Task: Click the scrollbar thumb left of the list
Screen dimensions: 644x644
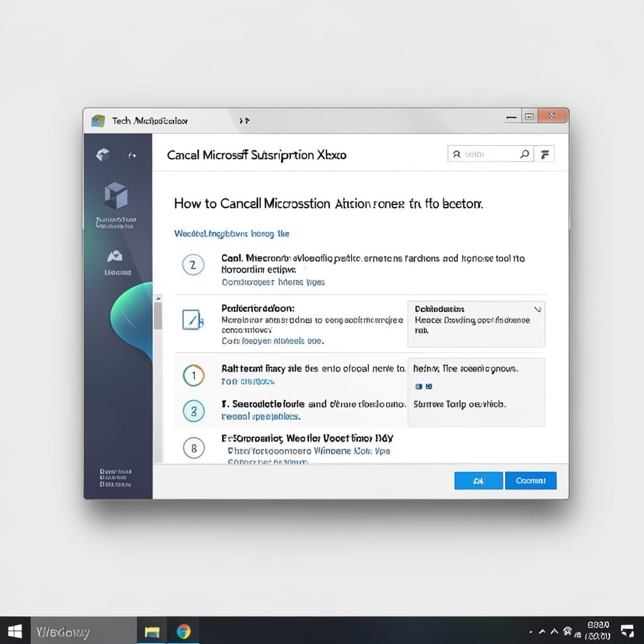Action: pyautogui.click(x=158, y=316)
